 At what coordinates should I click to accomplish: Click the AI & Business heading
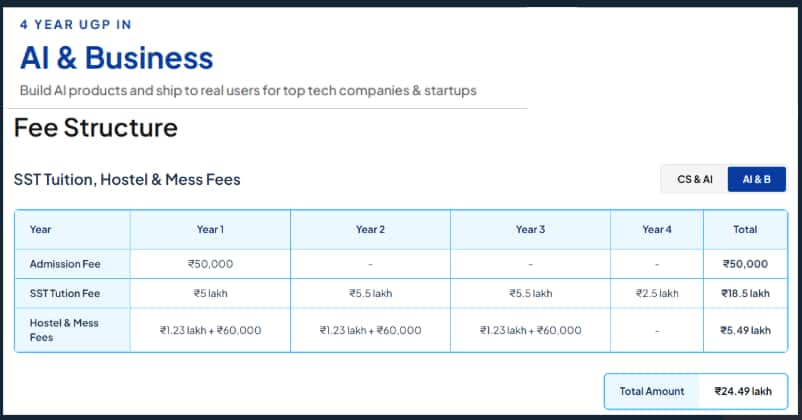[117, 58]
